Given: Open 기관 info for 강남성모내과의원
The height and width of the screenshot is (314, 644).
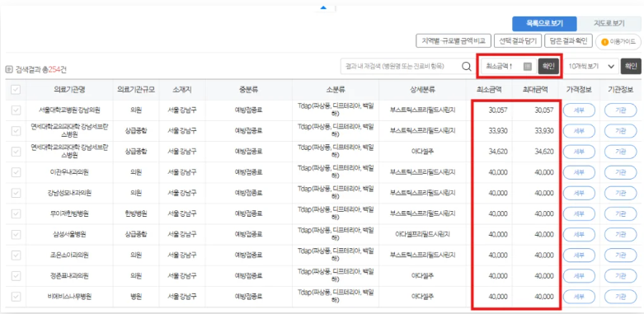Looking at the screenshot, I should (621, 194).
